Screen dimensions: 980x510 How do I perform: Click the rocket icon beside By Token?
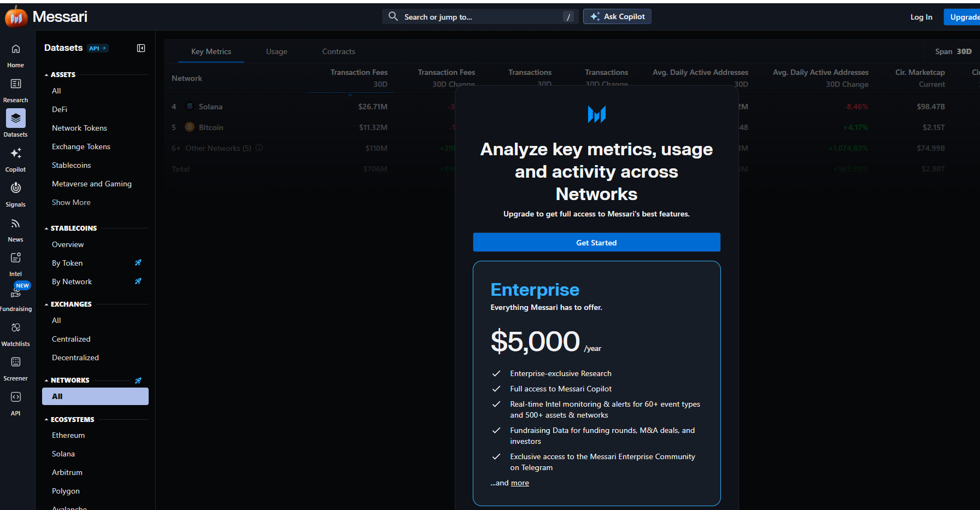(138, 263)
